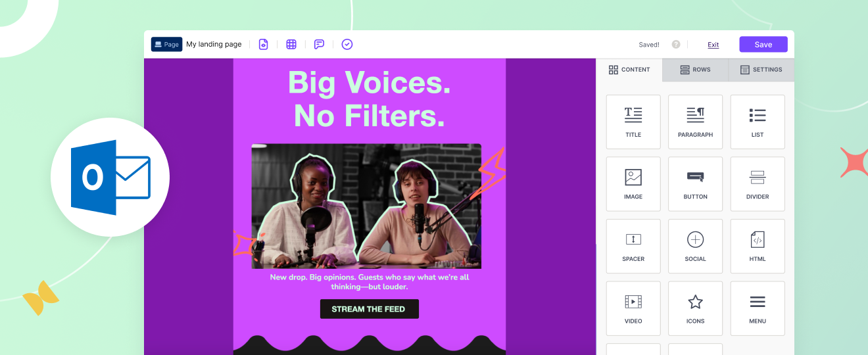Select the Paragraph content block
The image size is (868, 355).
[695, 122]
